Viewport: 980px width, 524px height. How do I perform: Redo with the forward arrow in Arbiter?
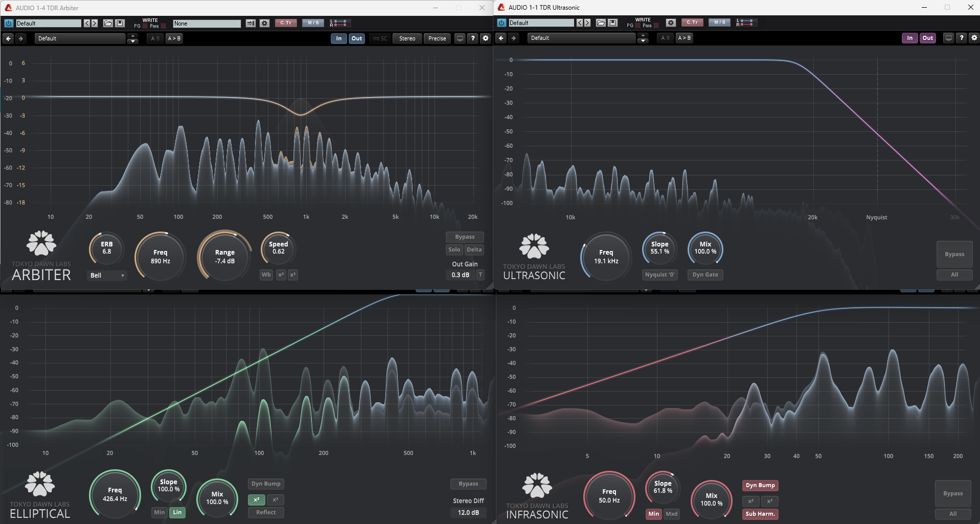coord(20,38)
